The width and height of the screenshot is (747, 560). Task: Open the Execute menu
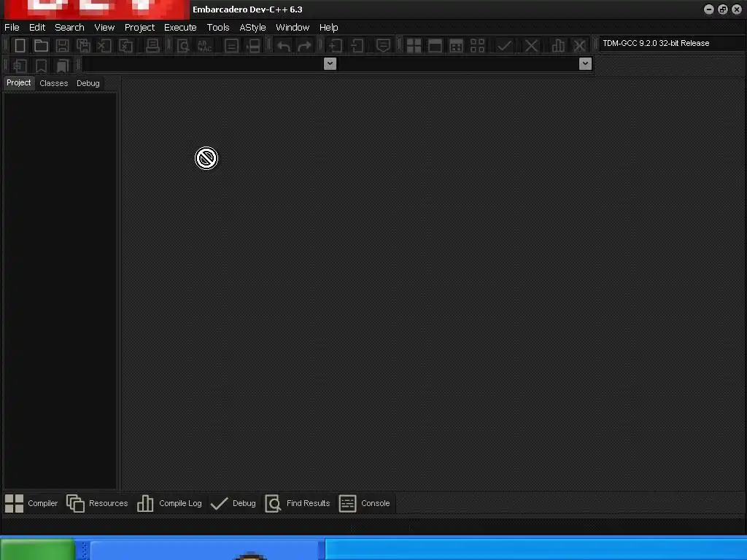tap(180, 27)
